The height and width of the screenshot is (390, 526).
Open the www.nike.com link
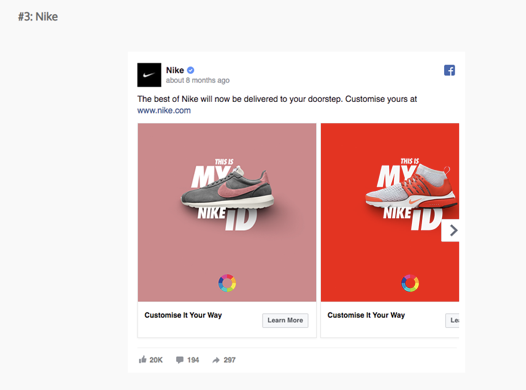pyautogui.click(x=164, y=110)
